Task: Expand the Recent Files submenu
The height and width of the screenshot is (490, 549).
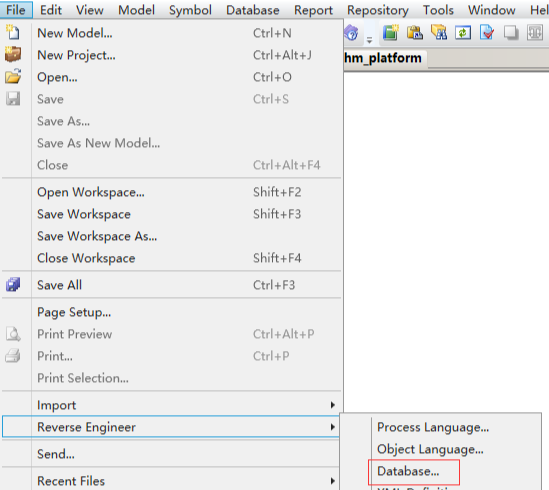Action: pyautogui.click(x=171, y=481)
